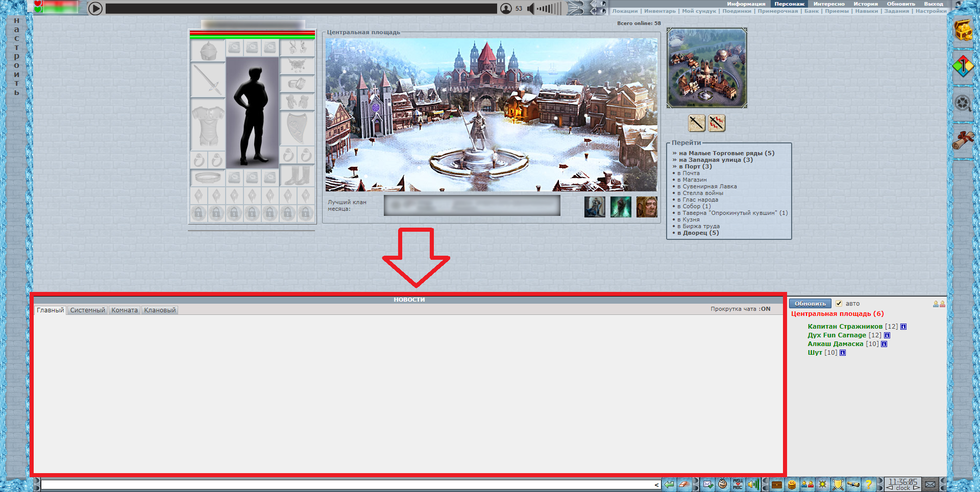The width and height of the screenshot is (980, 492).
Task: Click the red-marked sword attack icon
Action: click(x=717, y=123)
